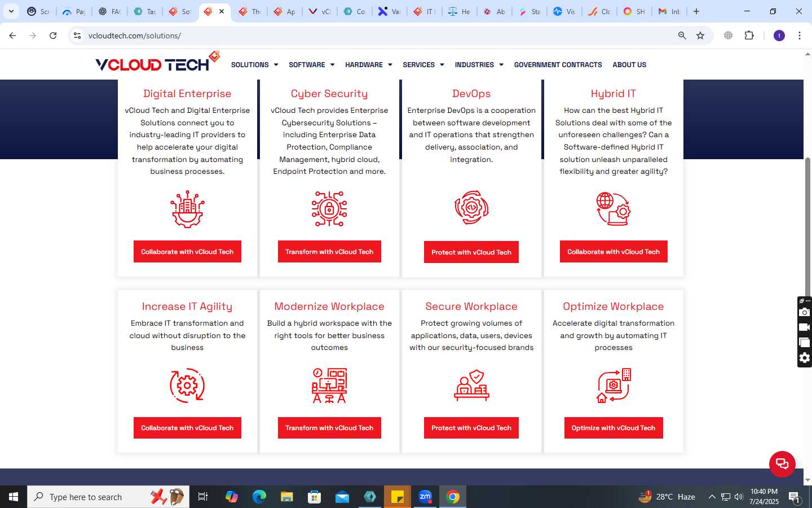Open the Extensions puzzle icon
Screen dimensions: 812x508
tap(749, 36)
